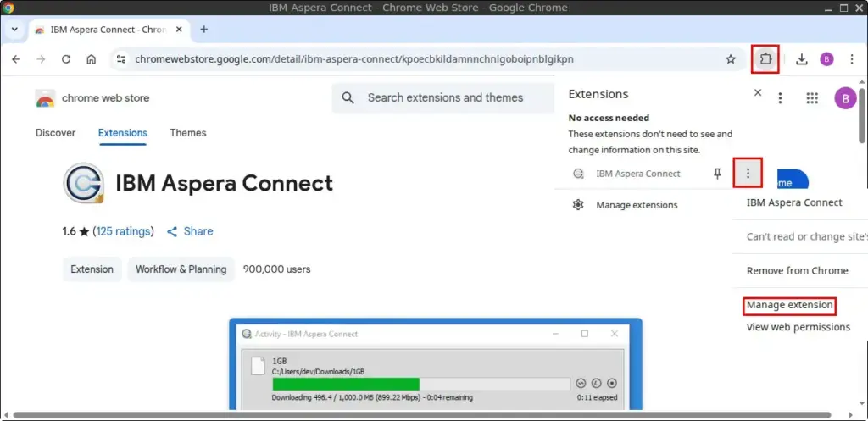Choose IBM Aspera Connect context menu item
868x421 pixels.
[794, 202]
